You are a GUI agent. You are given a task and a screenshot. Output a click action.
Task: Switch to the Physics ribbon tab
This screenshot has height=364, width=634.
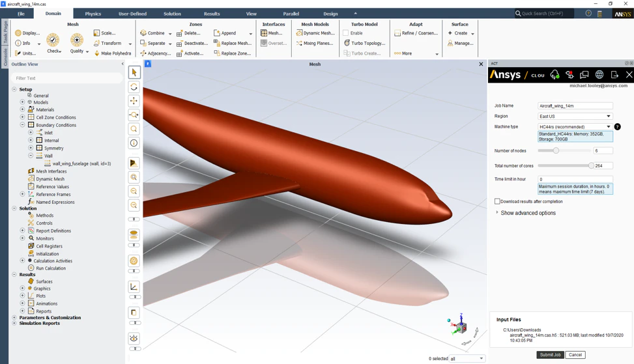click(93, 14)
